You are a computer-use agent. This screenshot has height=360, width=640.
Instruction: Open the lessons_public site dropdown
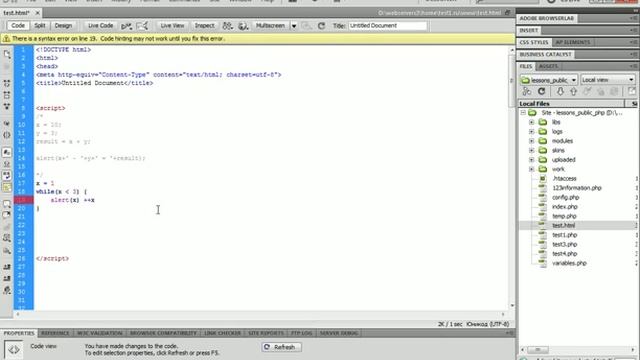coord(549,80)
